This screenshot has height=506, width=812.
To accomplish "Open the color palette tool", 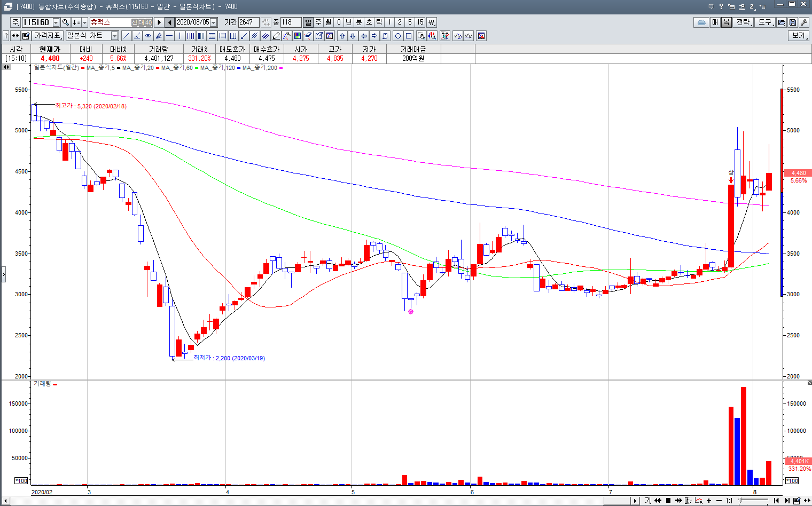I will coord(297,36).
